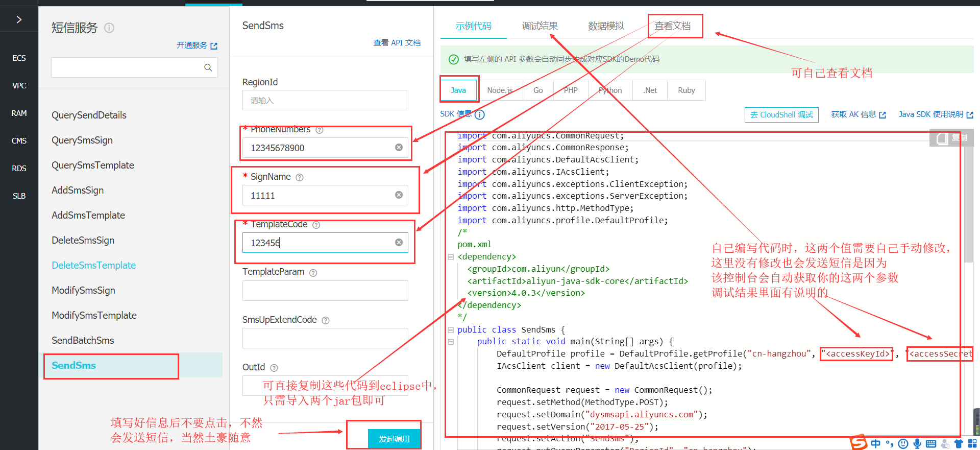Collapse the main method fold marker

(x=451, y=342)
